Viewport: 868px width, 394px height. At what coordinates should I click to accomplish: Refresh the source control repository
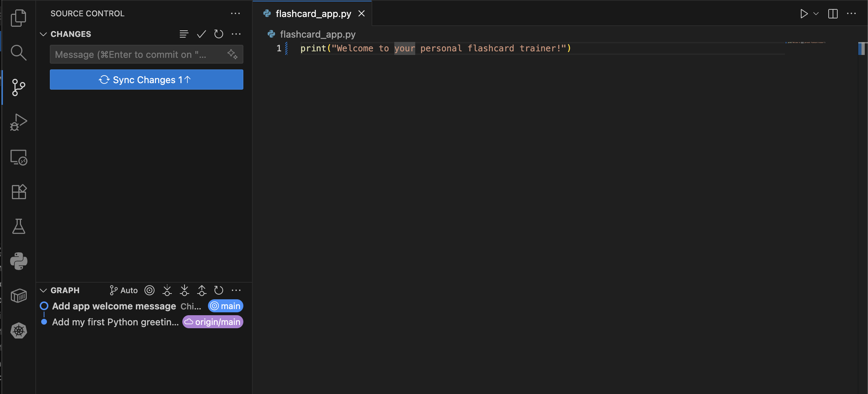[x=218, y=34]
